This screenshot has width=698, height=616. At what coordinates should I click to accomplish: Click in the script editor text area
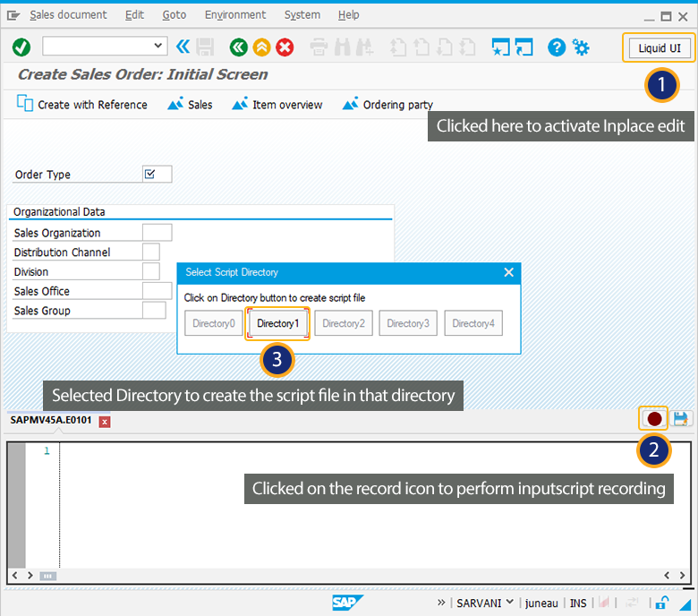click(x=374, y=506)
